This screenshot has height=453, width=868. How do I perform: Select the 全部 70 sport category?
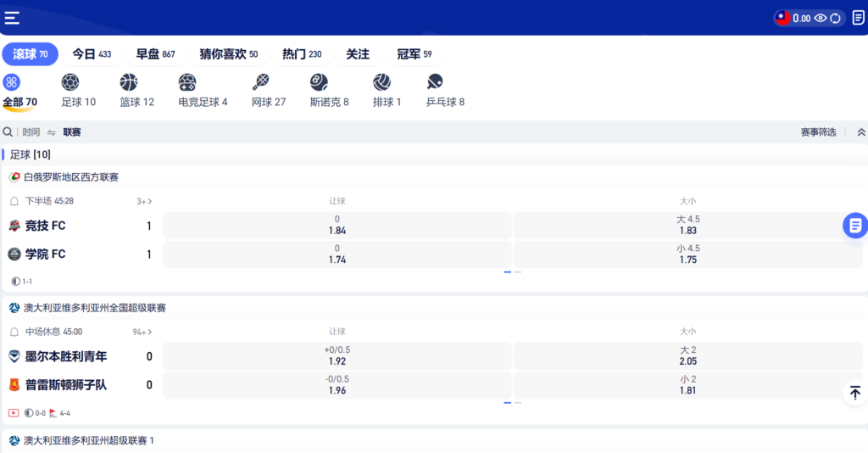pos(19,92)
